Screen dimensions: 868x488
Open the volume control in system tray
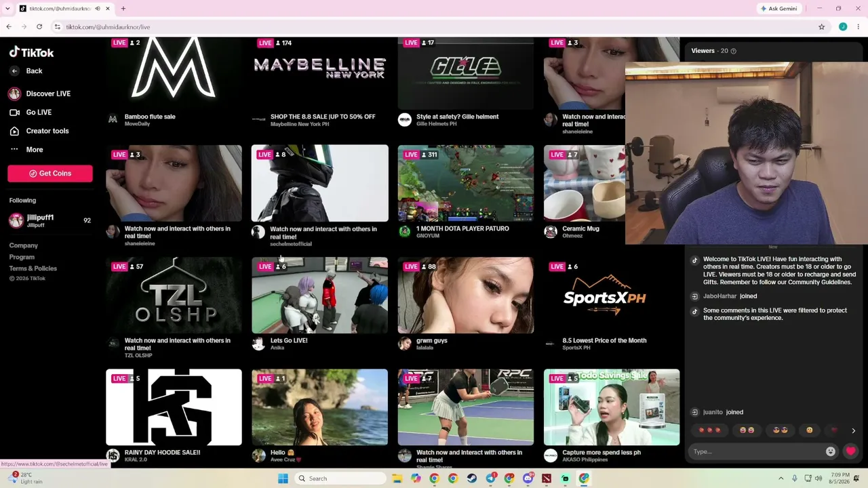[x=818, y=479]
